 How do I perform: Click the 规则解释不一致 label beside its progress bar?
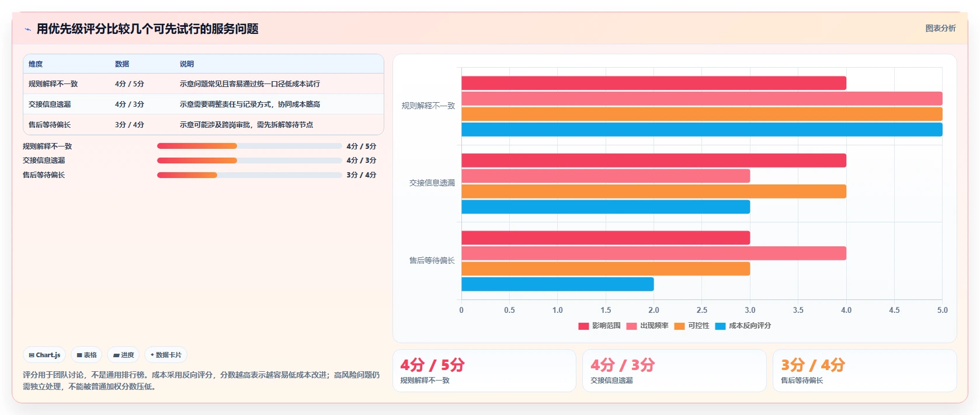point(47,147)
